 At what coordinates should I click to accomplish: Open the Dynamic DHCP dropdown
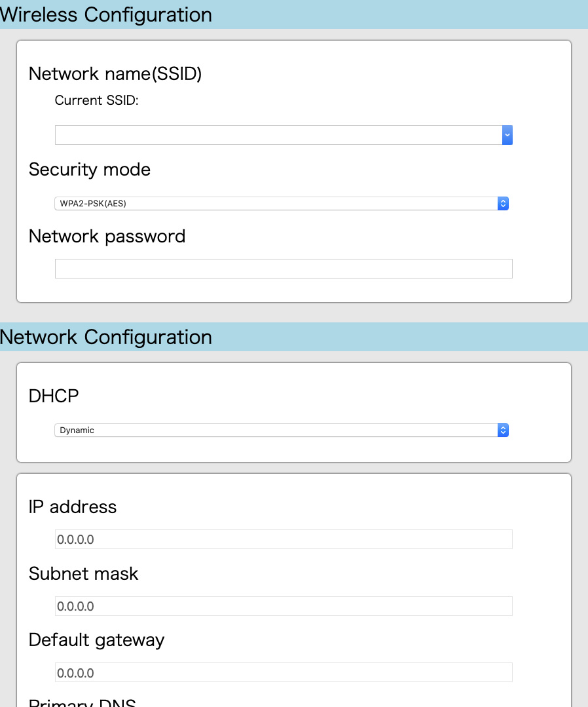(282, 430)
